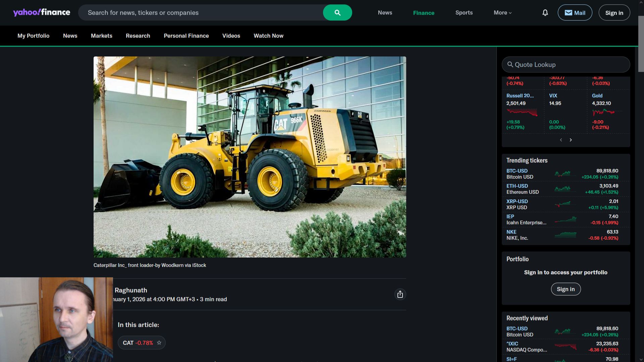Open the News top navigation link

[x=385, y=13]
